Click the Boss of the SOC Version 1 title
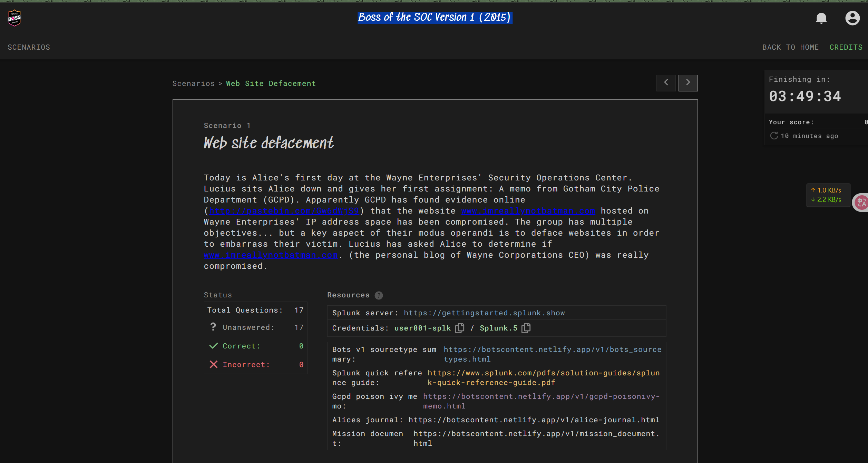 (435, 17)
